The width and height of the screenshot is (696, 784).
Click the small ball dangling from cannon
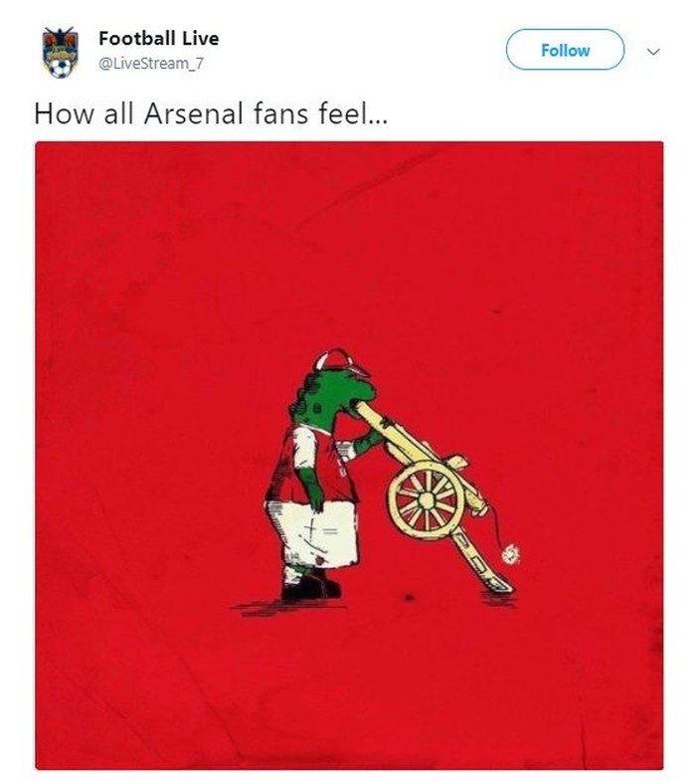point(510,554)
